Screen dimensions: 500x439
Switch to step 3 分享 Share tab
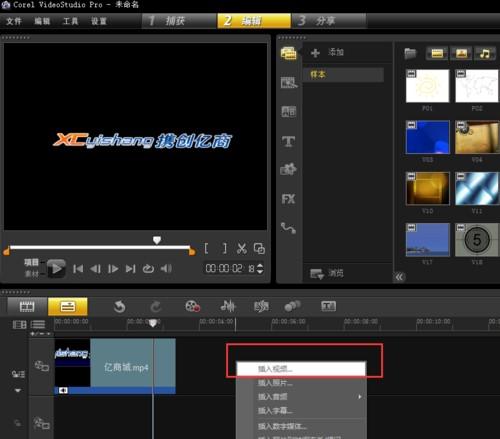(x=329, y=21)
